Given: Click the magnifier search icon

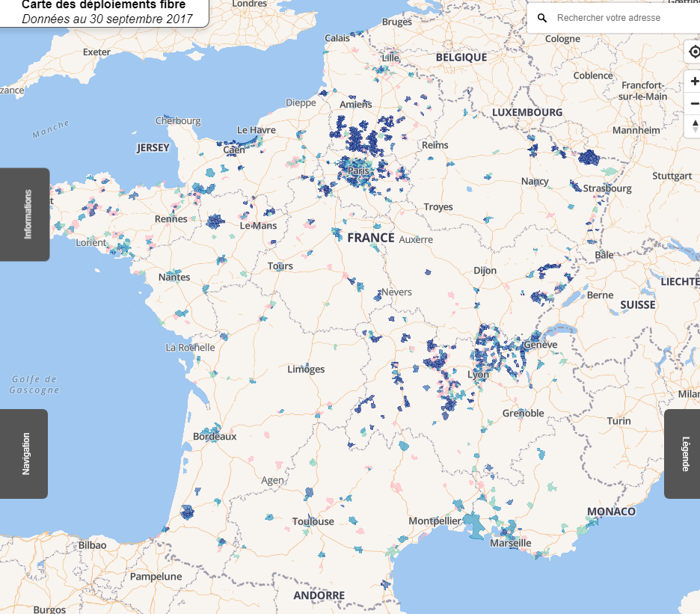Looking at the screenshot, I should pyautogui.click(x=542, y=17).
